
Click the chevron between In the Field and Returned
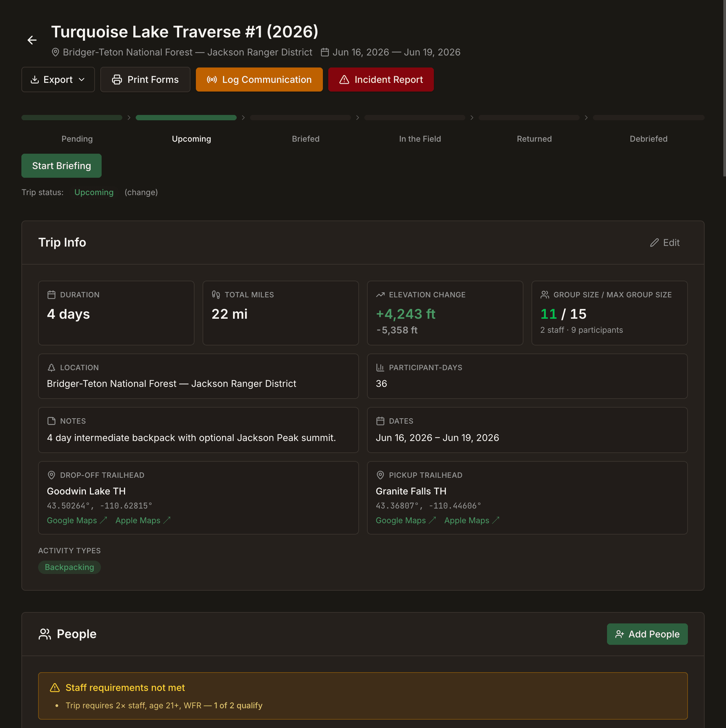(472, 118)
